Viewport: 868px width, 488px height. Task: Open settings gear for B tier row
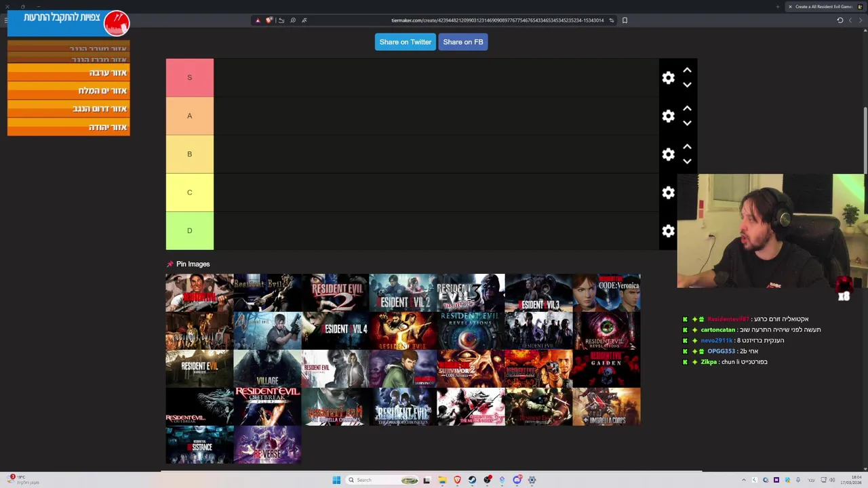pyautogui.click(x=668, y=155)
